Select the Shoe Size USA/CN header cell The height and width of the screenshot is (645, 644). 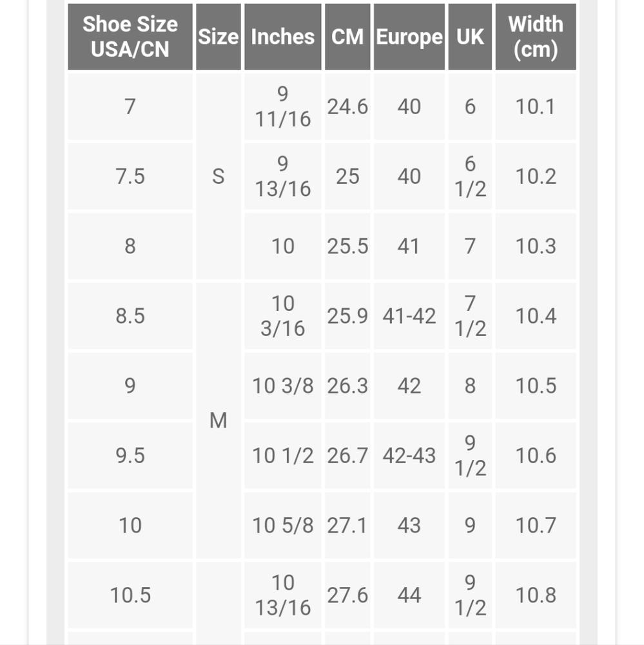pyautogui.click(x=130, y=37)
